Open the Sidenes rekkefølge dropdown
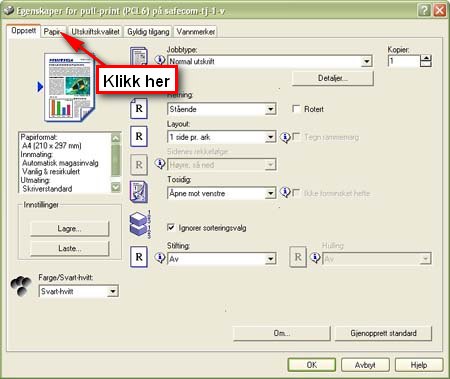Viewport: 450px width, 379px height. (221, 165)
